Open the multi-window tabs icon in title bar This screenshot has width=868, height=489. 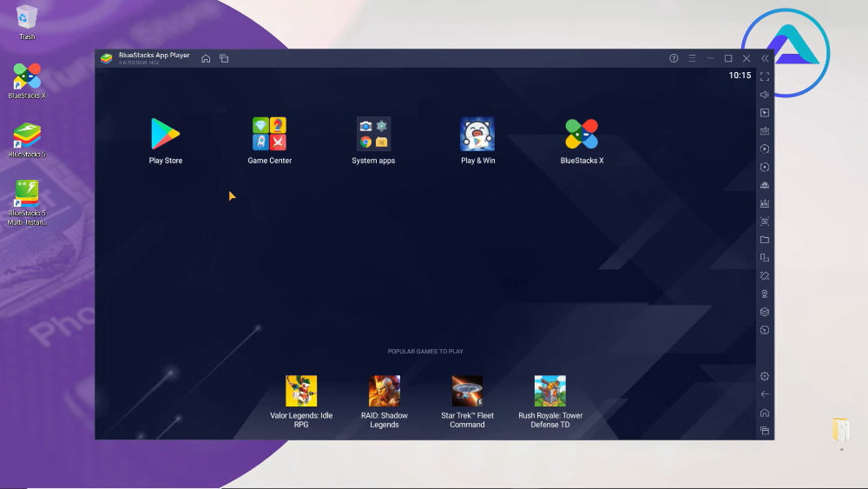tap(224, 58)
